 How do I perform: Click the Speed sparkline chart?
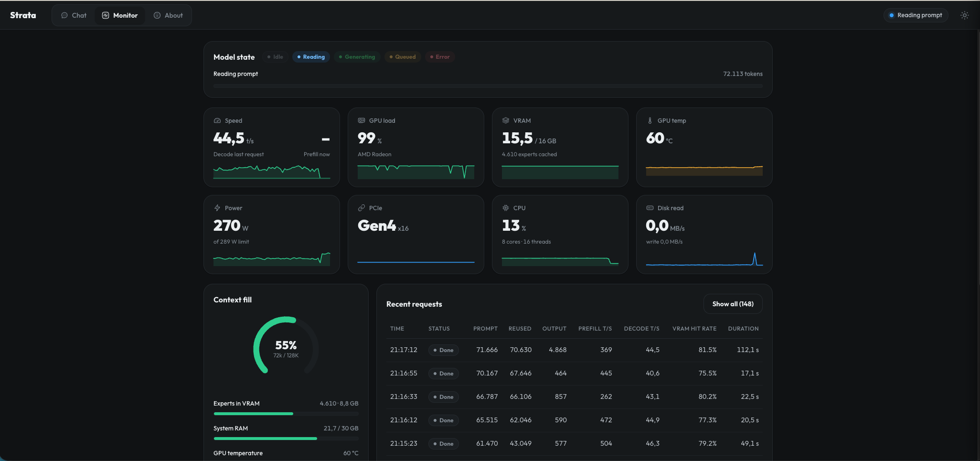[x=272, y=172]
